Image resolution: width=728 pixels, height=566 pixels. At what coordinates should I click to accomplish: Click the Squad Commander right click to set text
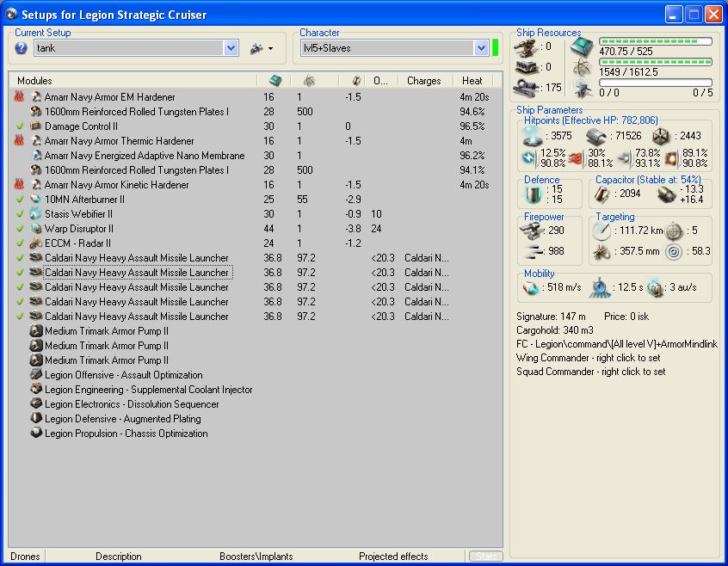590,372
